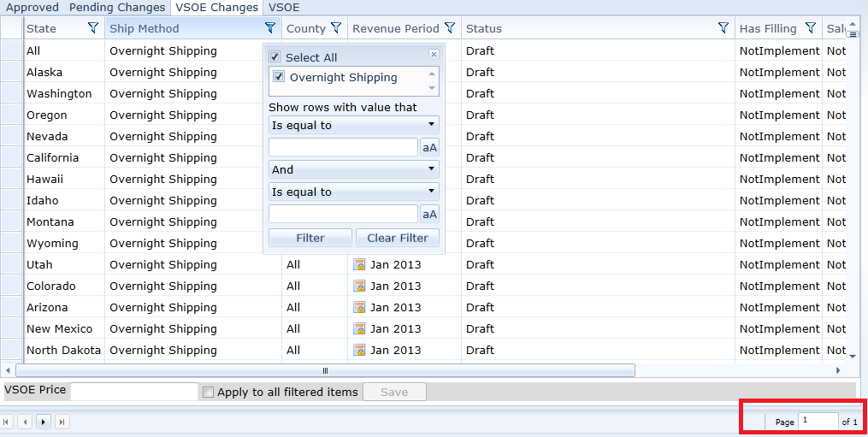The height and width of the screenshot is (437, 868).
Task: Click Ship Method column filter icon
Action: click(x=270, y=28)
